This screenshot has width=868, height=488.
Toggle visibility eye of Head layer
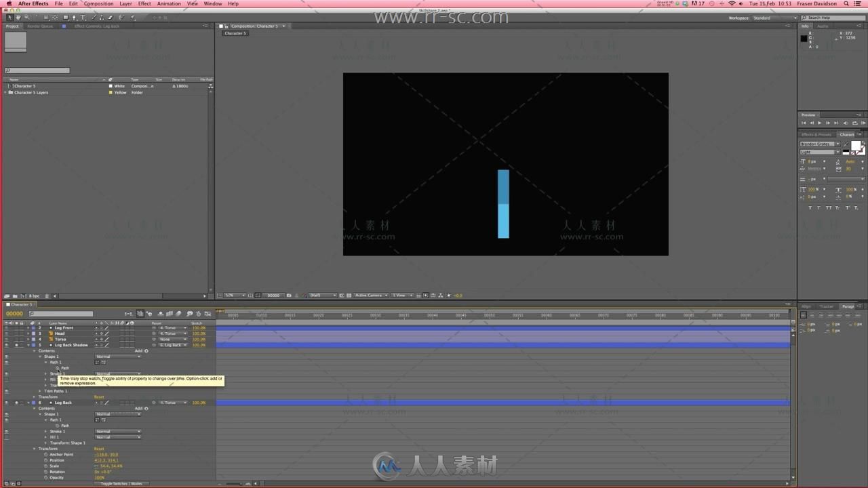[x=7, y=333]
